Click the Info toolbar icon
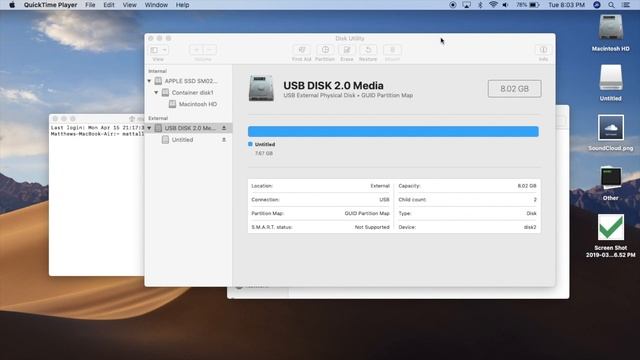 [543, 50]
